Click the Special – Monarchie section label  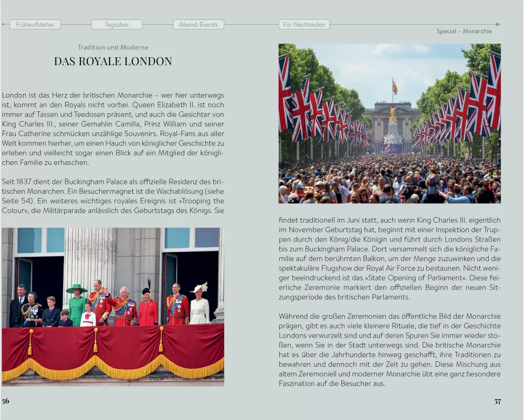(464, 31)
